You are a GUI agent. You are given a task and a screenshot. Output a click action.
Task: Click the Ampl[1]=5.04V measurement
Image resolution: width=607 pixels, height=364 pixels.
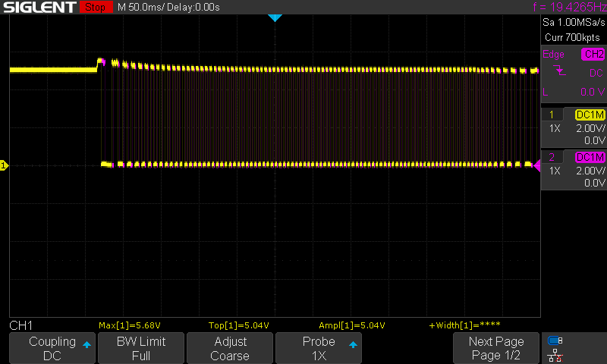click(351, 325)
